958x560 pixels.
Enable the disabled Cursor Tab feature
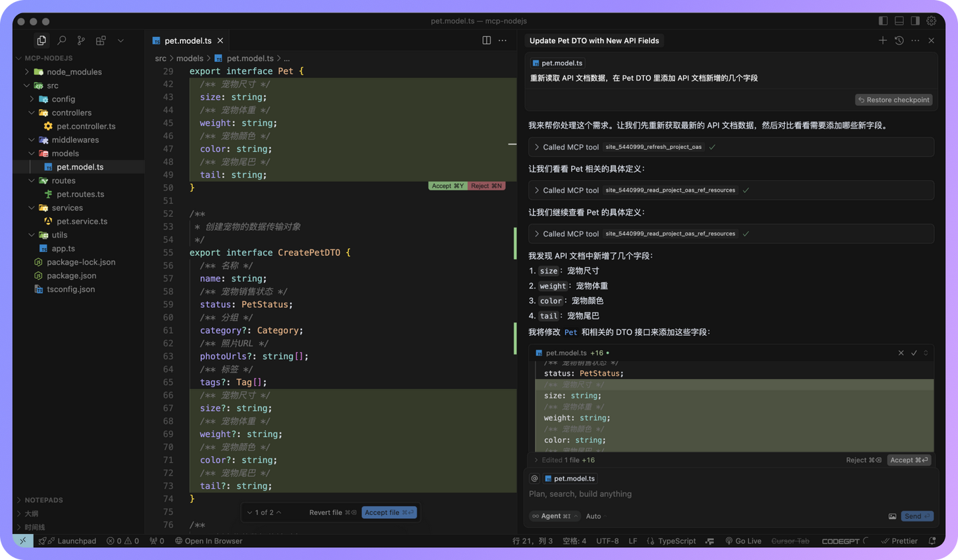[x=790, y=541]
